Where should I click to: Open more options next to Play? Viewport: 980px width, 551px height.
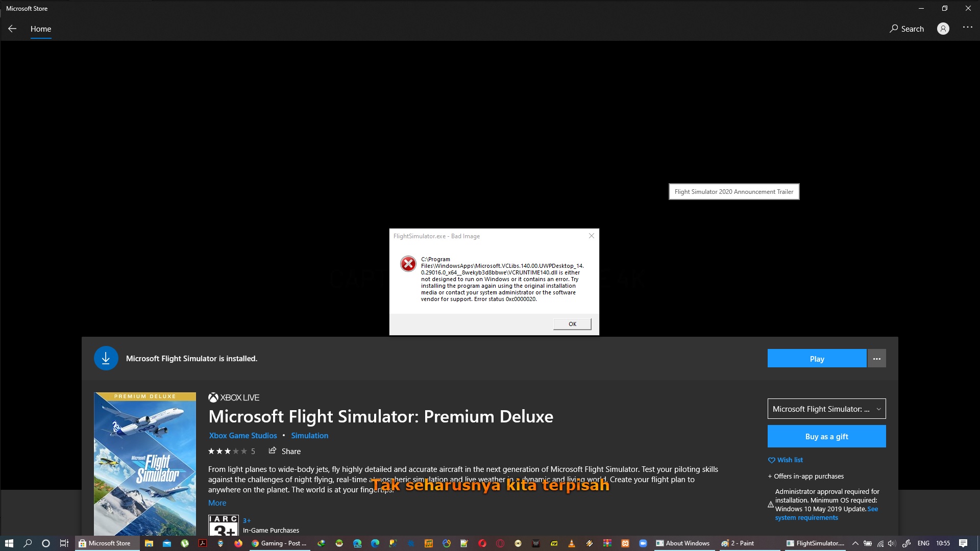click(x=876, y=359)
